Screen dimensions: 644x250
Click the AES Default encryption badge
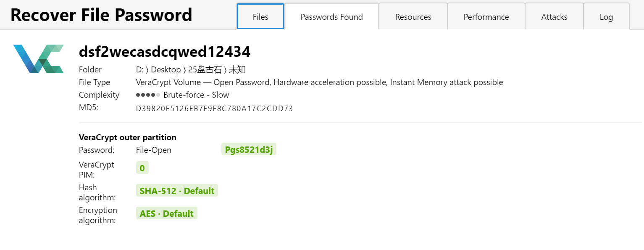pos(166,213)
